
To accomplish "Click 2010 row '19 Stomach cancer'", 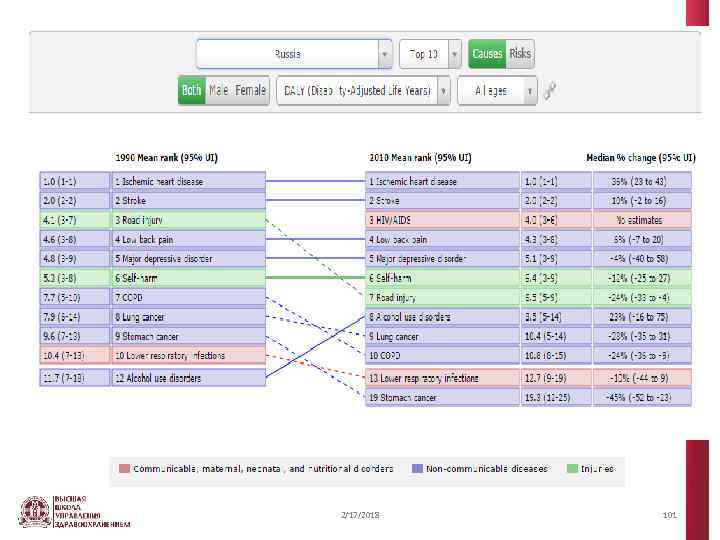I will [x=443, y=397].
